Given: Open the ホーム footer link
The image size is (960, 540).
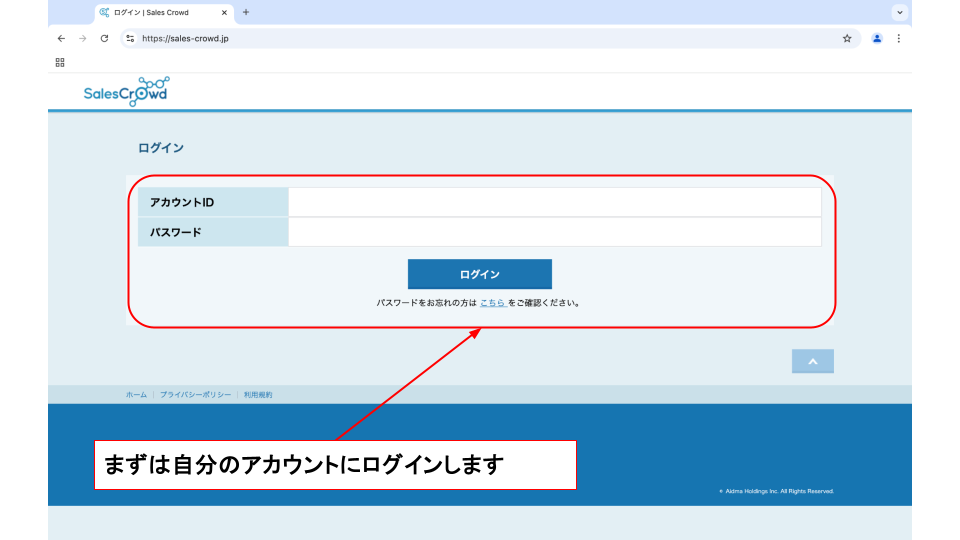Looking at the screenshot, I should pos(136,395).
